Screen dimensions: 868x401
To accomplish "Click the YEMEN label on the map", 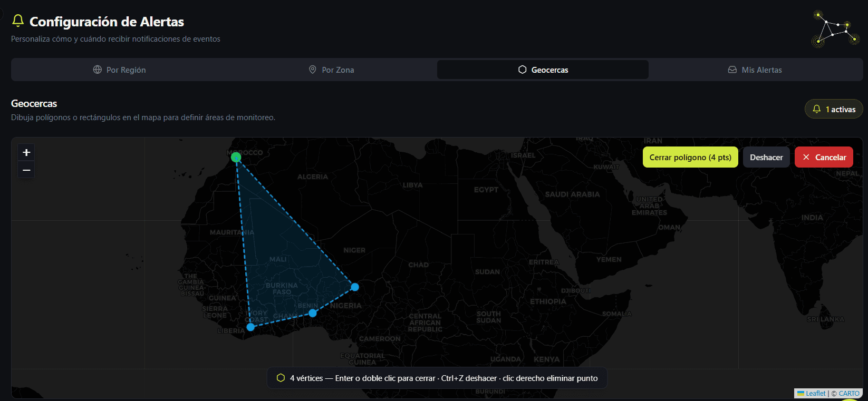I will pos(609,259).
